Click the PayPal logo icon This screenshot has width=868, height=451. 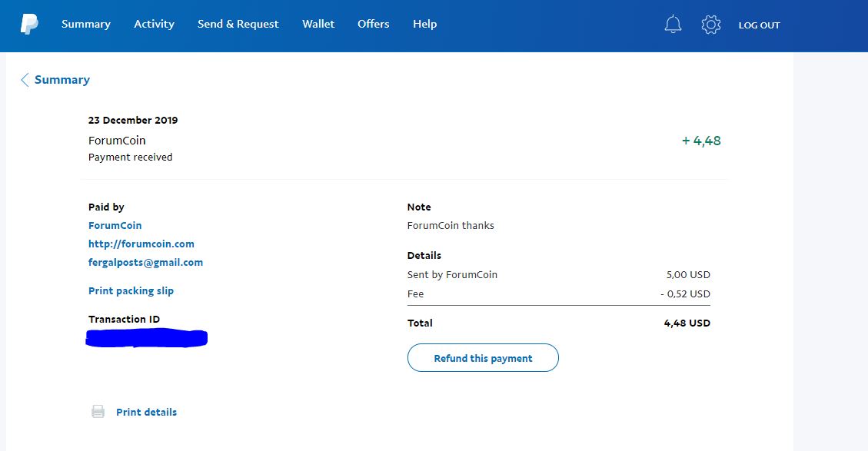coord(29,25)
